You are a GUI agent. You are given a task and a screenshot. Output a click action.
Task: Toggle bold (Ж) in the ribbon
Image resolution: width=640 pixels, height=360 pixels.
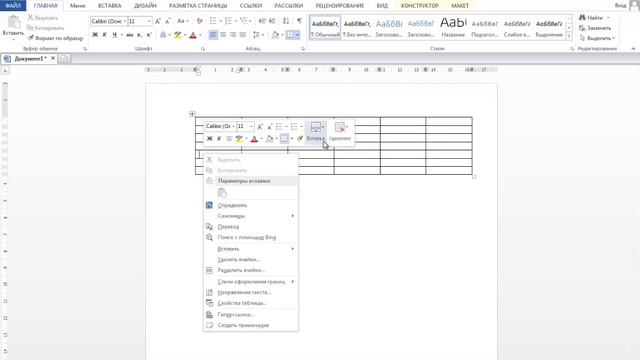pyautogui.click(x=95, y=35)
